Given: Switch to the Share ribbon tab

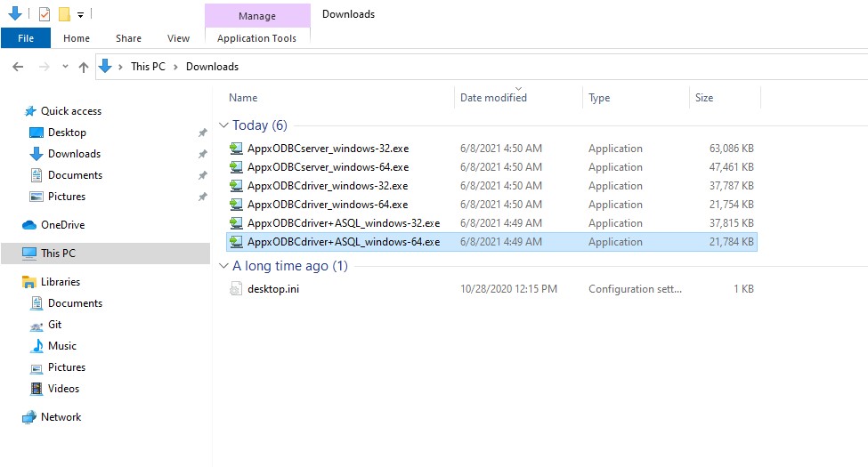Looking at the screenshot, I should pyautogui.click(x=128, y=38).
